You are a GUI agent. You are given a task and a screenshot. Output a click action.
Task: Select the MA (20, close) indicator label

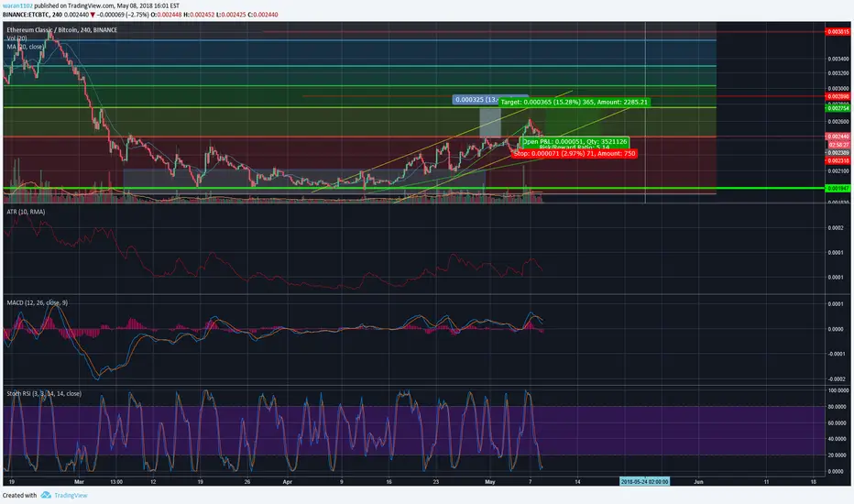pos(25,47)
